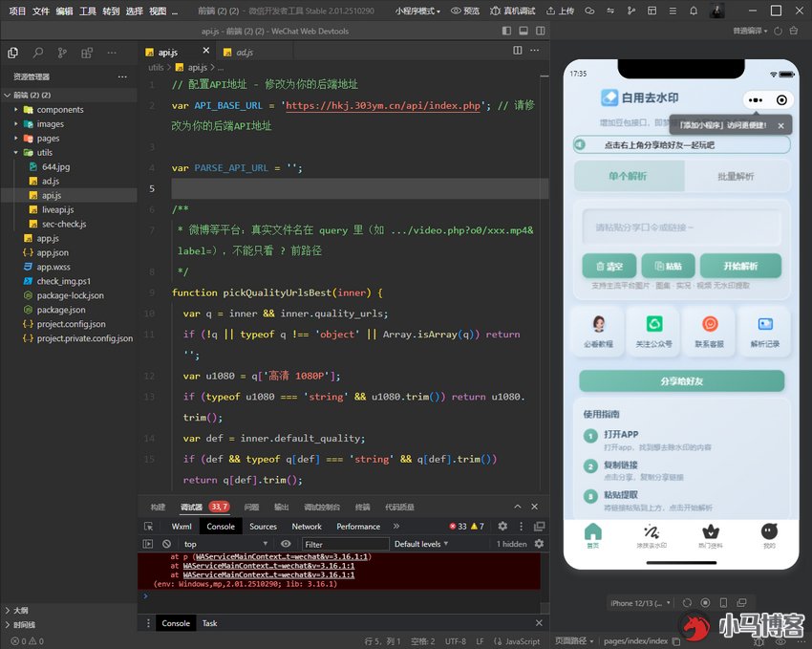Detach simulator into separate window icon
812x649 pixels.
point(741,603)
